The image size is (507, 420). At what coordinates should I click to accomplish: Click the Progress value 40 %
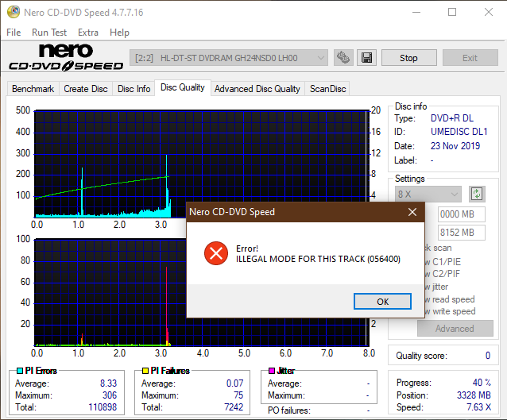[x=482, y=383]
